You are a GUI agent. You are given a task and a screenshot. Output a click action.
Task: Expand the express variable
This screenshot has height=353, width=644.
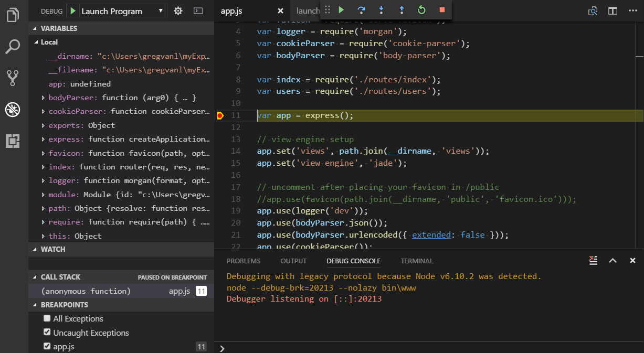click(x=43, y=139)
